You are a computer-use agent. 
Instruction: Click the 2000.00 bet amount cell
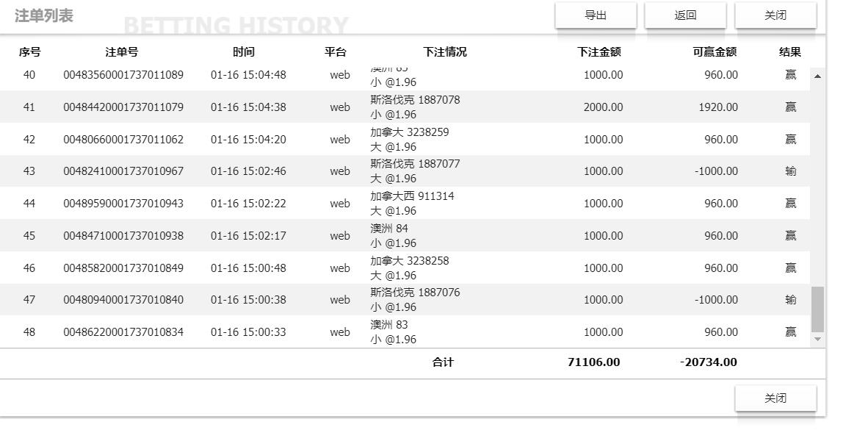[x=603, y=107]
